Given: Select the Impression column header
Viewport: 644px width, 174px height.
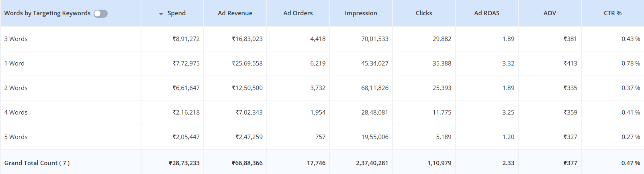Looking at the screenshot, I should [361, 13].
